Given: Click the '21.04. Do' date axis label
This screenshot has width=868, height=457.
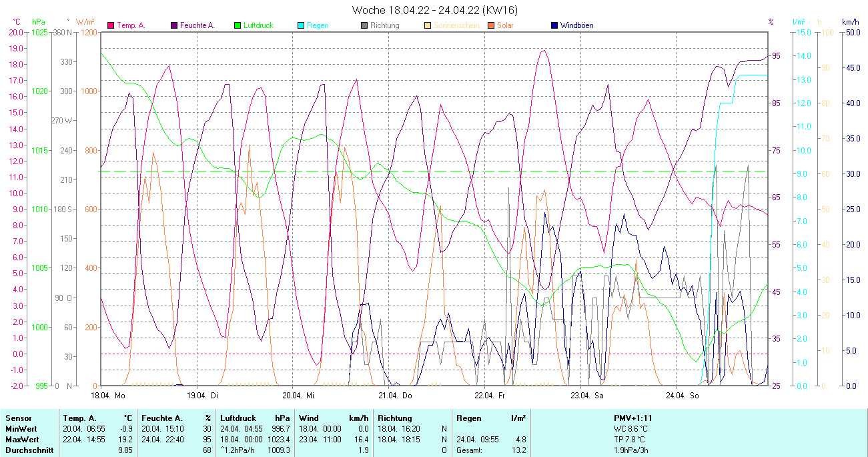Looking at the screenshot, I should click(x=396, y=396).
